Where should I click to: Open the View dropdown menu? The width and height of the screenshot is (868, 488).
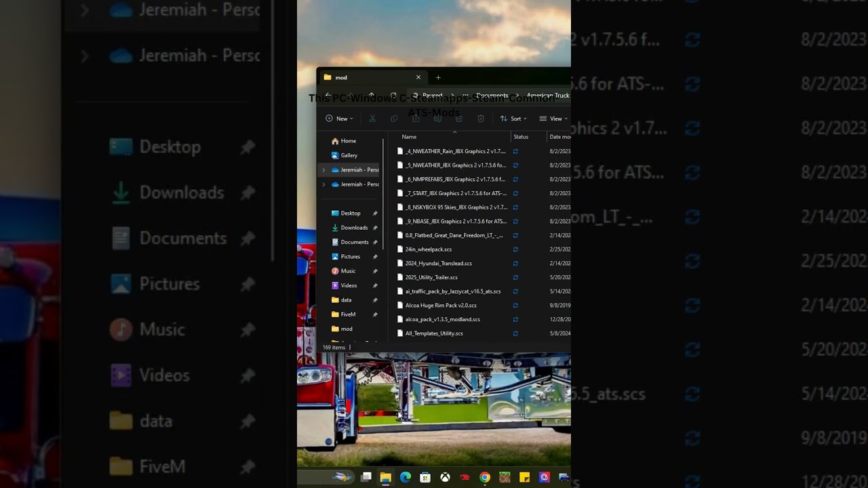click(x=553, y=119)
